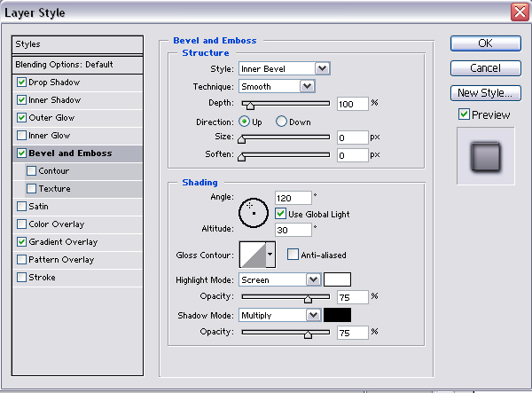Image resolution: width=532 pixels, height=393 pixels.
Task: Disable the Drop Shadow effect checkbox
Action: tap(21, 83)
